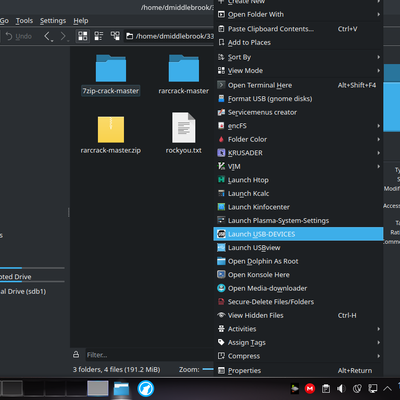
Task: Click the Undo toolbar button
Action: click(19, 36)
